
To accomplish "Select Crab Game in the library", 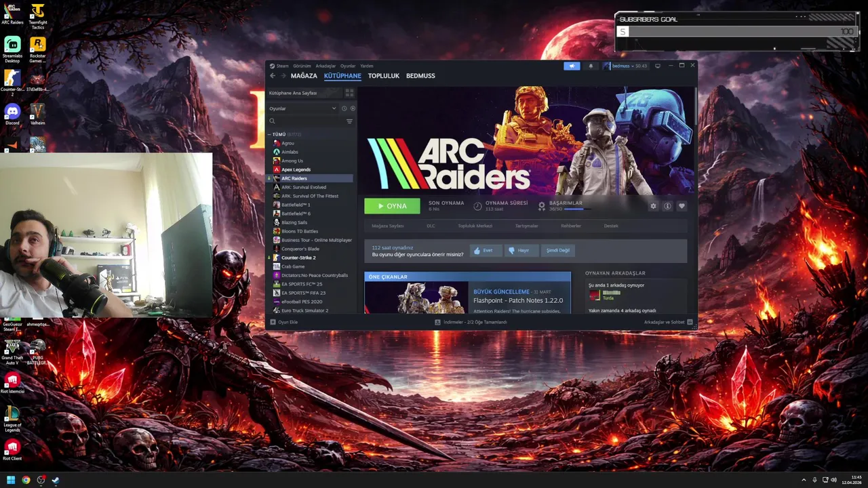I will point(293,266).
